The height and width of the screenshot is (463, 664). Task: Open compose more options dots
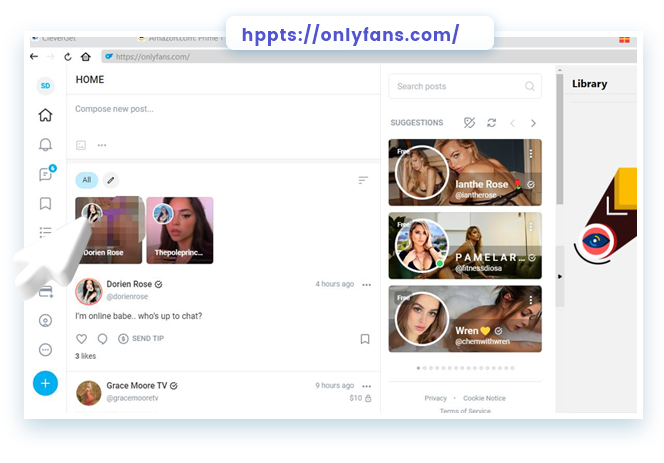click(x=102, y=145)
